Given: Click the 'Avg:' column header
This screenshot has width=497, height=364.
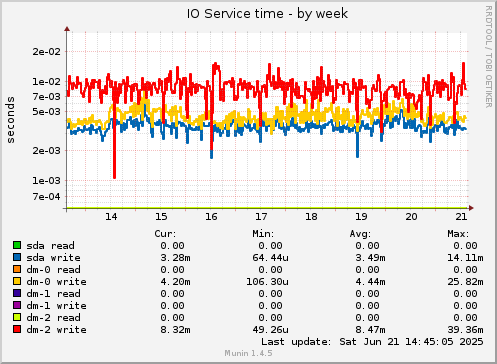Looking at the screenshot, I should pos(360,234).
